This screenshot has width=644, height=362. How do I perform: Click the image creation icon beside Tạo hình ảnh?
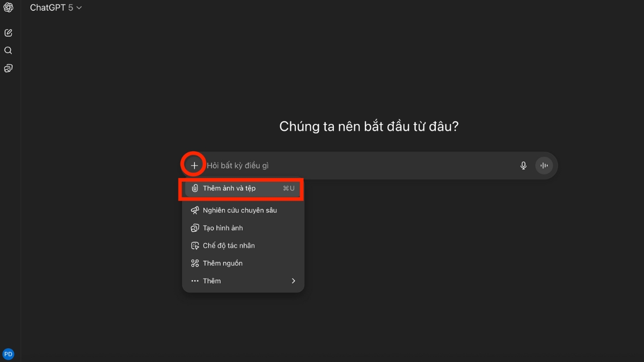click(195, 227)
